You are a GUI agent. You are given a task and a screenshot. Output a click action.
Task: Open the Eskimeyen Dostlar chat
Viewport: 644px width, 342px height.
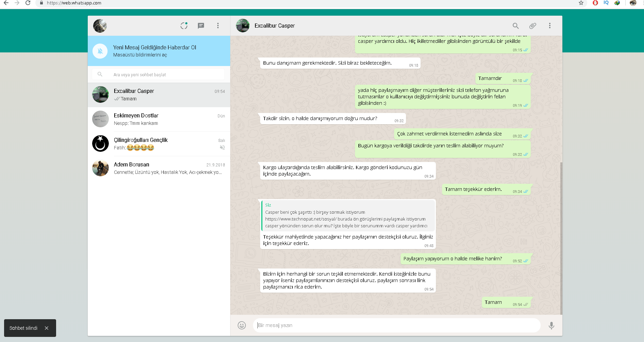159,119
